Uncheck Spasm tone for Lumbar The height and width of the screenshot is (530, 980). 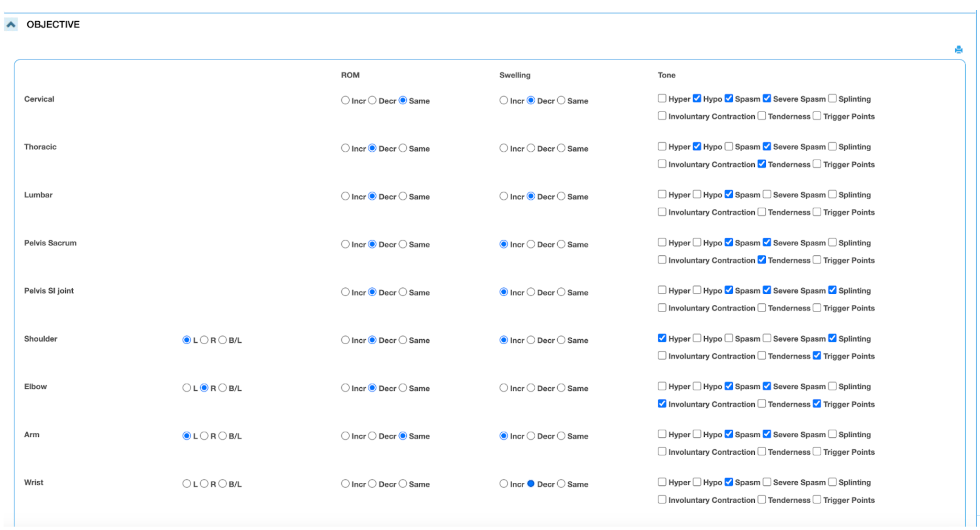click(x=729, y=194)
